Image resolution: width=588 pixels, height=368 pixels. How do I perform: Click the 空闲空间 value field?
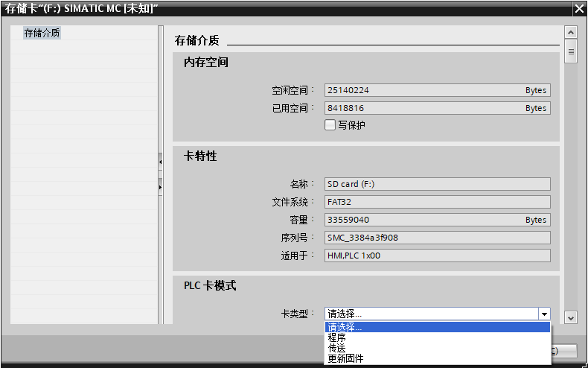tap(437, 90)
